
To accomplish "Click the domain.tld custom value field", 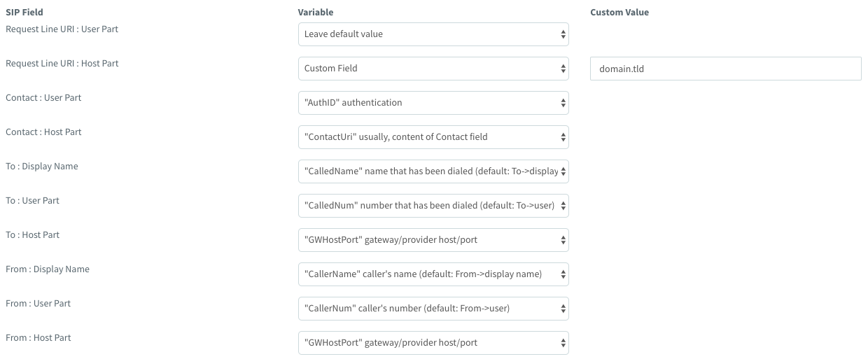I will 725,69.
